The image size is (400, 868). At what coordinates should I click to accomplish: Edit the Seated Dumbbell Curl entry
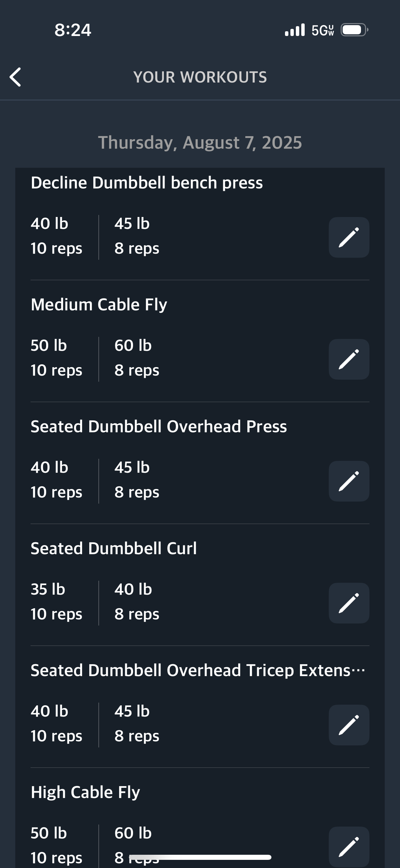point(349,603)
